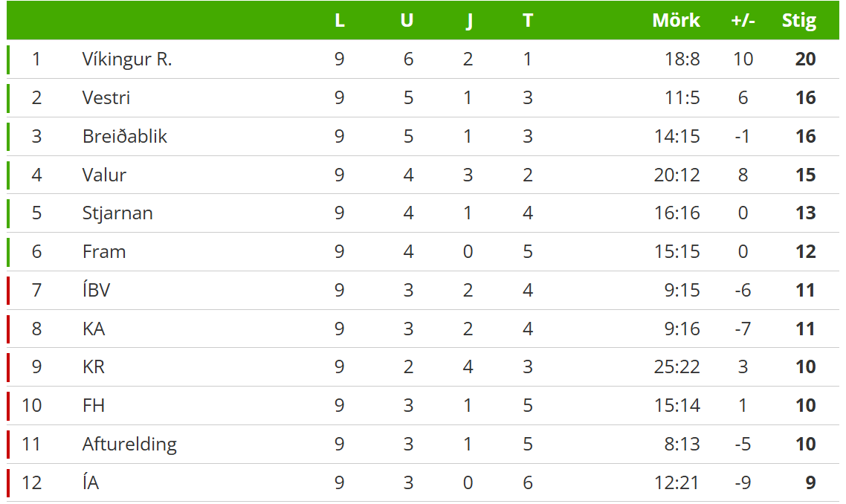Viewport: 846px width, 504px height.
Task: Click the Stjarnan team name
Action: tap(117, 213)
